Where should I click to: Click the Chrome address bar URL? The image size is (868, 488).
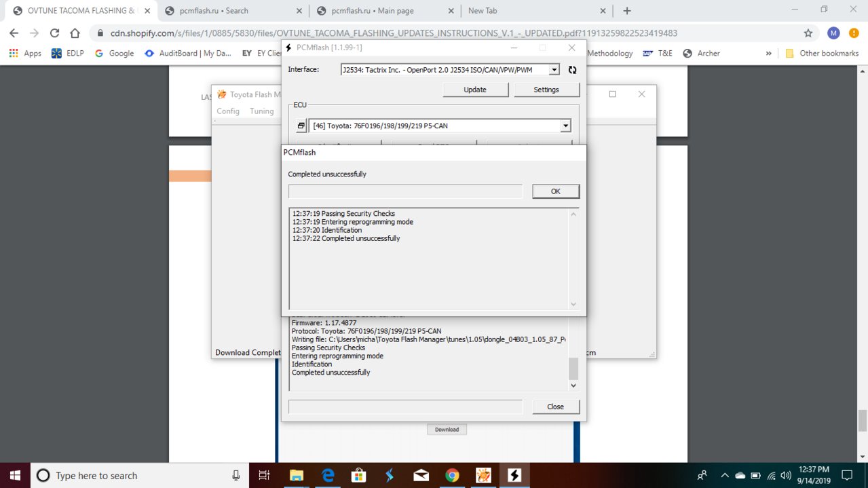(394, 33)
